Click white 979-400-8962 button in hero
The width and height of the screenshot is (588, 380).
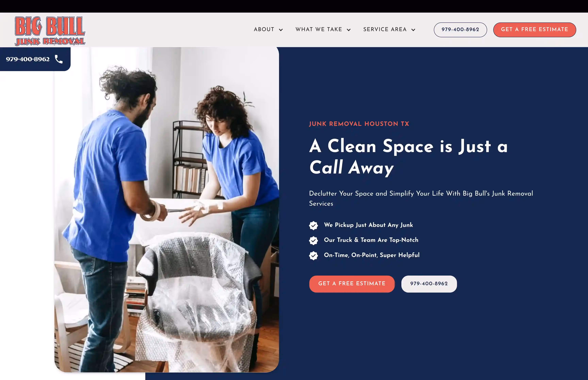(x=429, y=284)
